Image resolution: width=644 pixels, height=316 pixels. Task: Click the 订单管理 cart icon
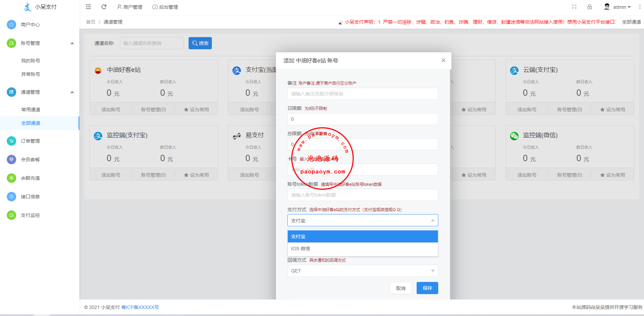coord(11,141)
